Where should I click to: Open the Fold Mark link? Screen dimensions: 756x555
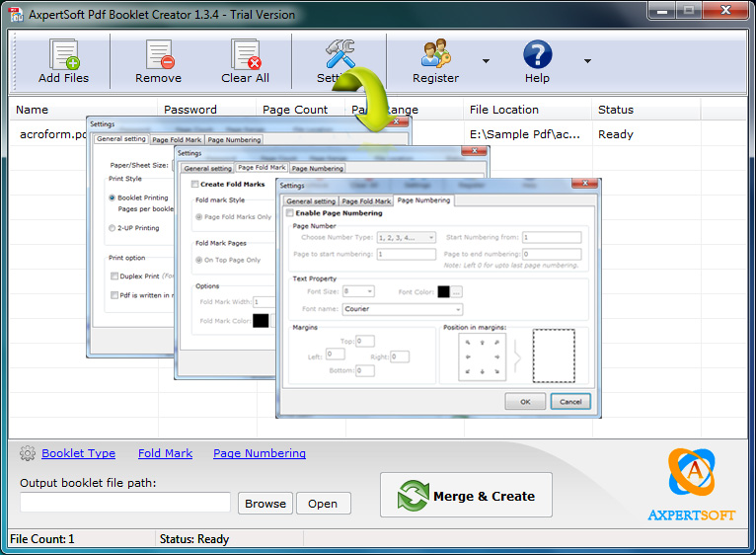pyautogui.click(x=166, y=453)
